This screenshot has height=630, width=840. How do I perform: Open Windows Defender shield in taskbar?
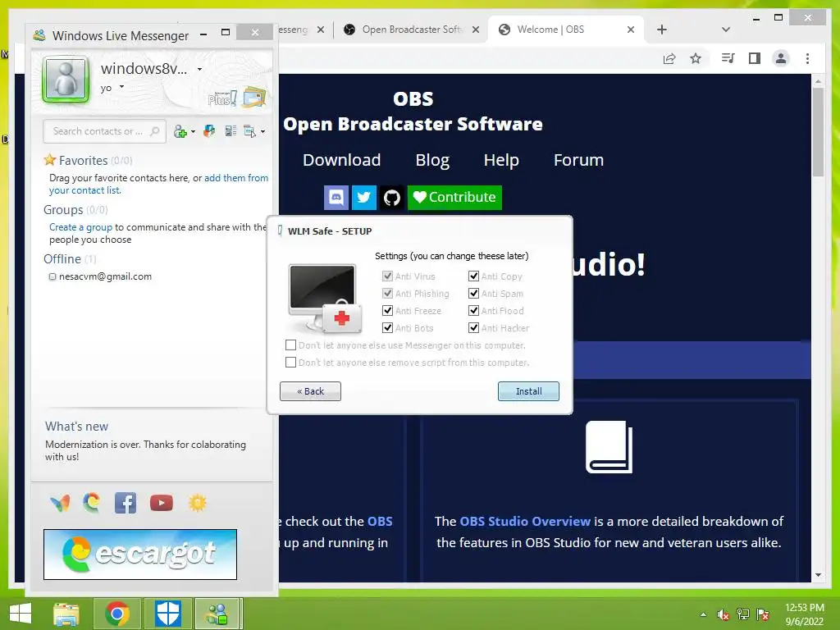pyautogui.click(x=167, y=614)
